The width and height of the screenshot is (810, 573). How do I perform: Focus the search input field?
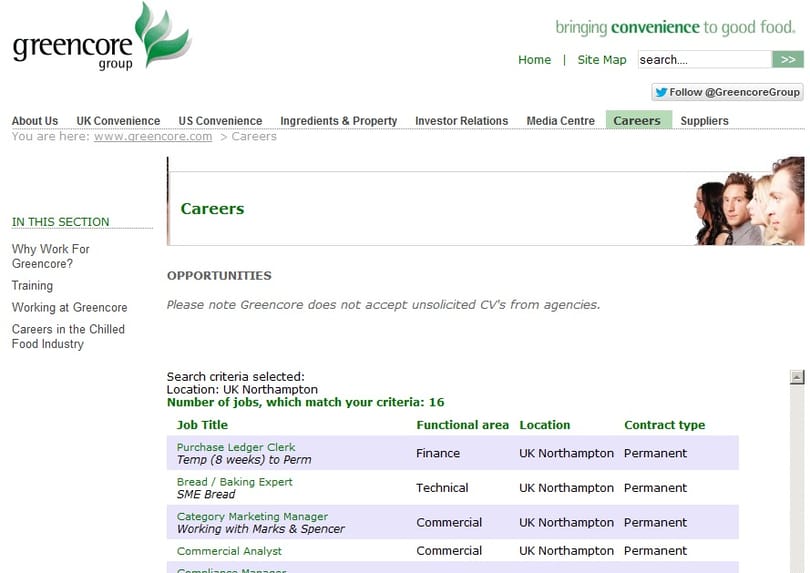[x=705, y=59]
